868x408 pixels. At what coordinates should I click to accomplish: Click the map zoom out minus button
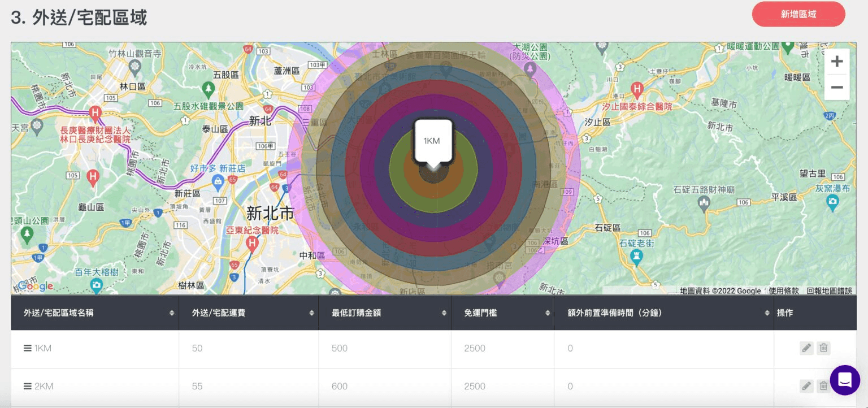[x=837, y=88]
